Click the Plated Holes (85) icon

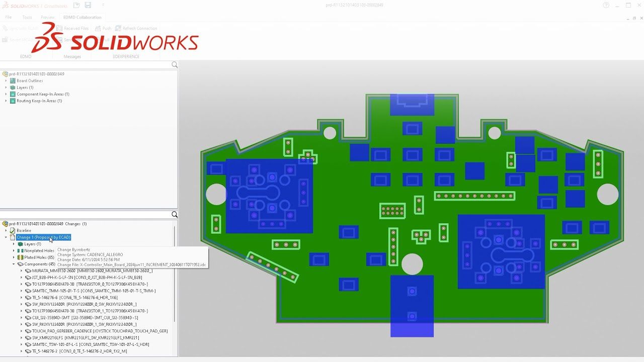click(x=21, y=257)
